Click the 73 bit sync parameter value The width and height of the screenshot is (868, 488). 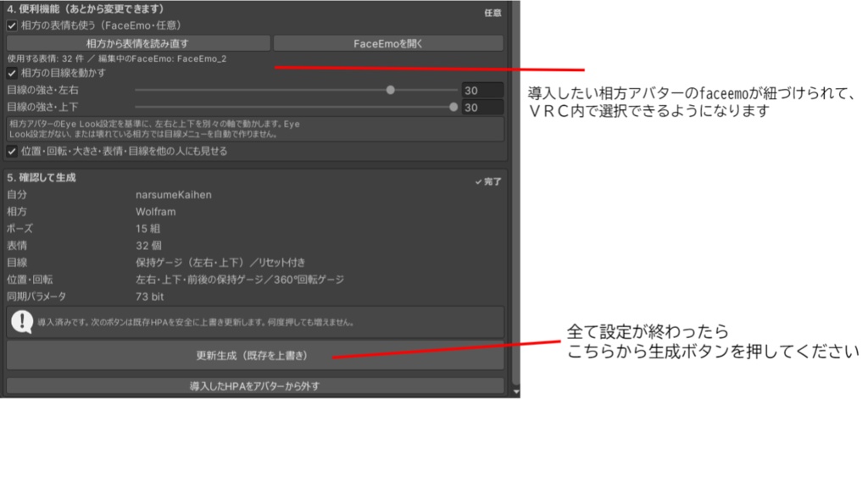[149, 297]
